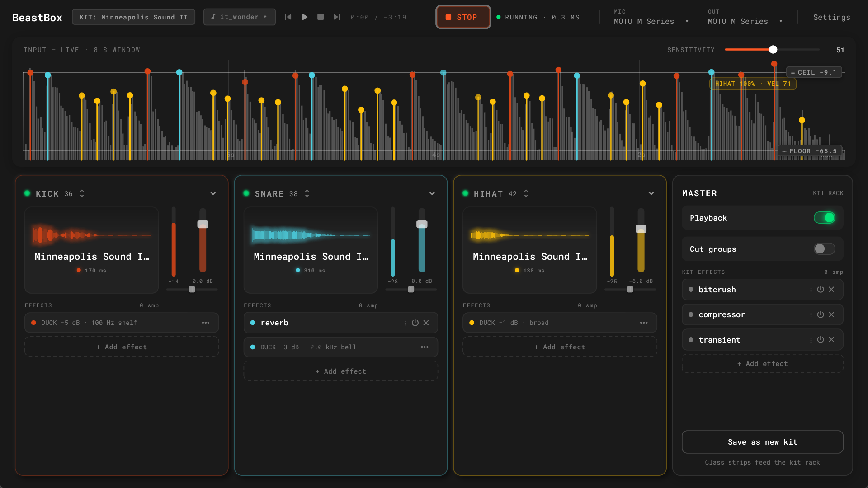Add effect to the MASTER kit rack
This screenshot has width=868, height=488.
click(762, 364)
